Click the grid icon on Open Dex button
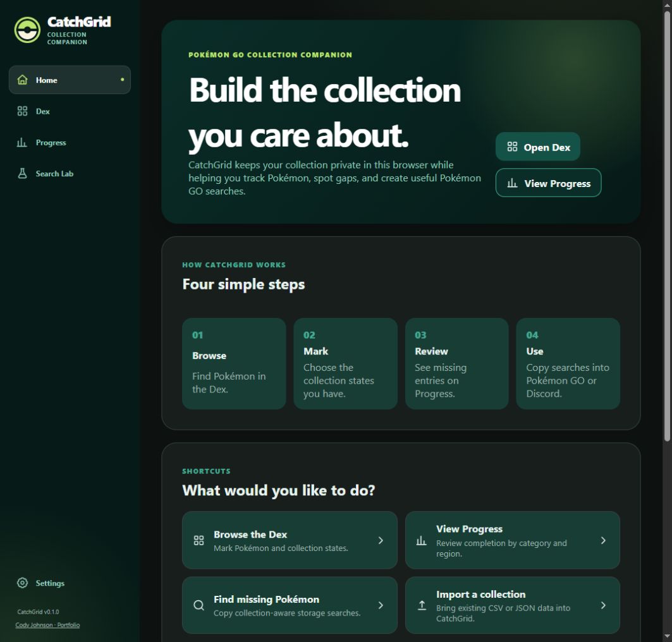 tap(512, 147)
